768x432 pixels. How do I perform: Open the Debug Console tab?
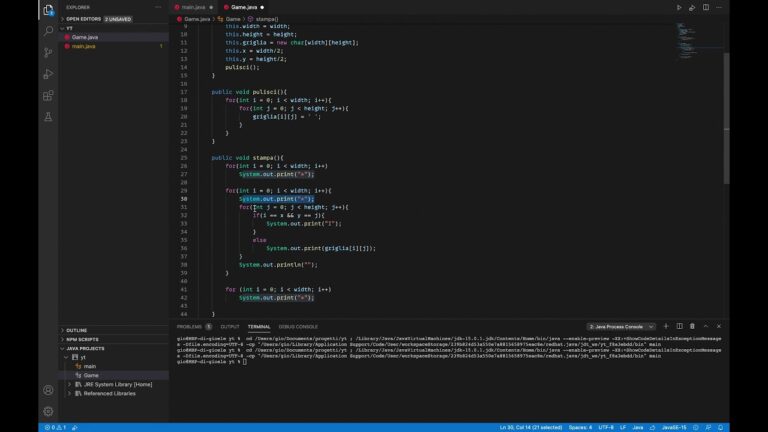[x=298, y=327]
